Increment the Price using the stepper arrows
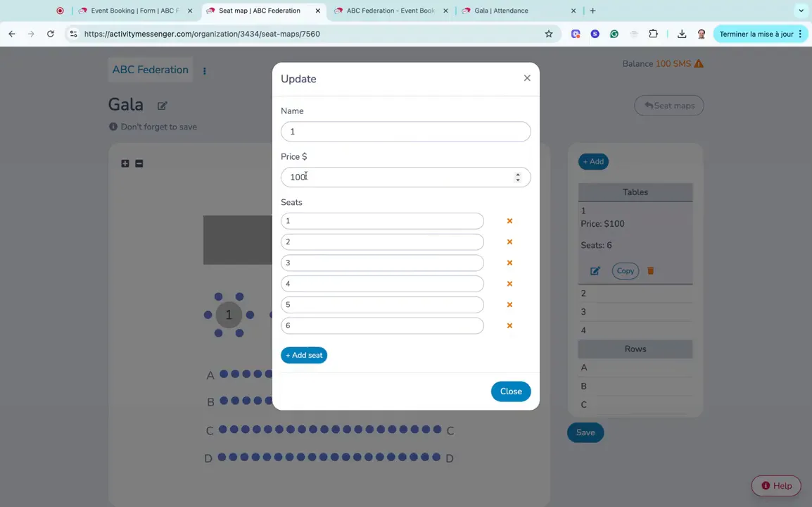Image resolution: width=812 pixels, height=507 pixels. [518, 173]
